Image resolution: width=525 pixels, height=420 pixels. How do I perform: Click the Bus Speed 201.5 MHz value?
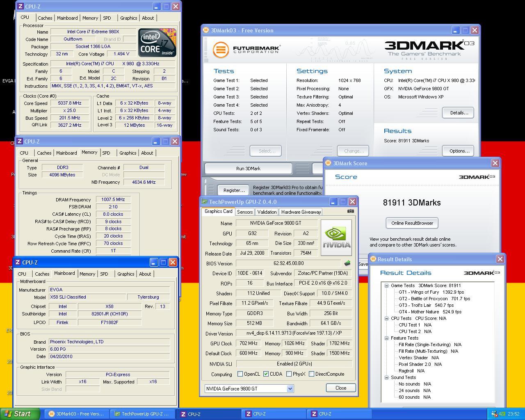pos(70,118)
